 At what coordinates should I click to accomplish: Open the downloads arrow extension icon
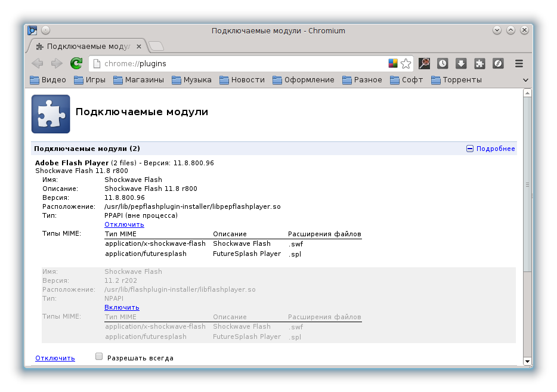pyautogui.click(x=461, y=64)
